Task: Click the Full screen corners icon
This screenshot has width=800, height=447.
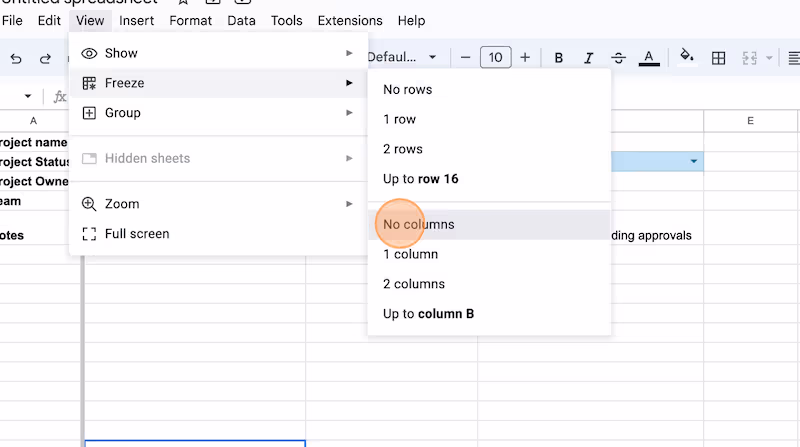Action: [89, 234]
